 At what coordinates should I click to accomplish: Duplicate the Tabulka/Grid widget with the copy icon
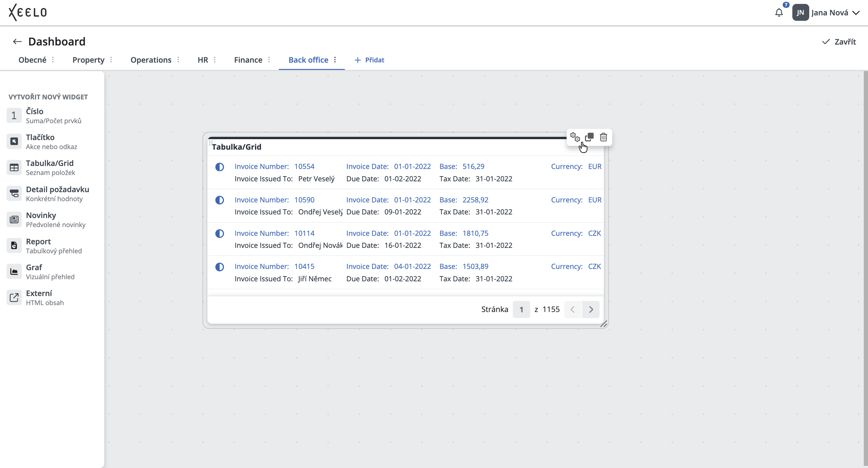(x=589, y=137)
